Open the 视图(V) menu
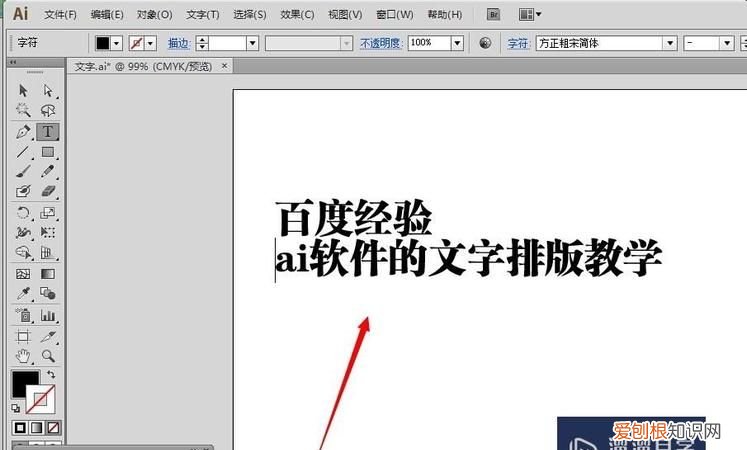 point(345,15)
